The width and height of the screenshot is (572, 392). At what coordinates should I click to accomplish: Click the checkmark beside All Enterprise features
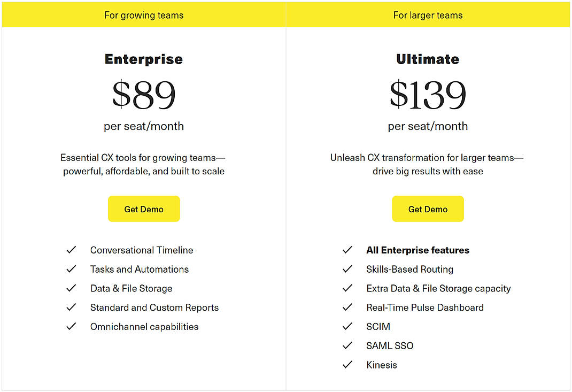347,250
